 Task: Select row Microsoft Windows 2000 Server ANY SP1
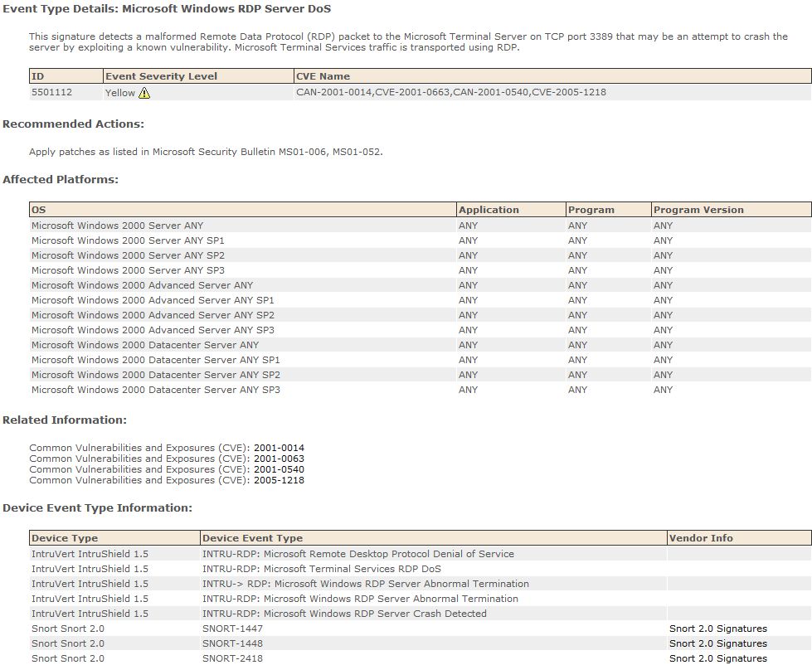[421, 240]
